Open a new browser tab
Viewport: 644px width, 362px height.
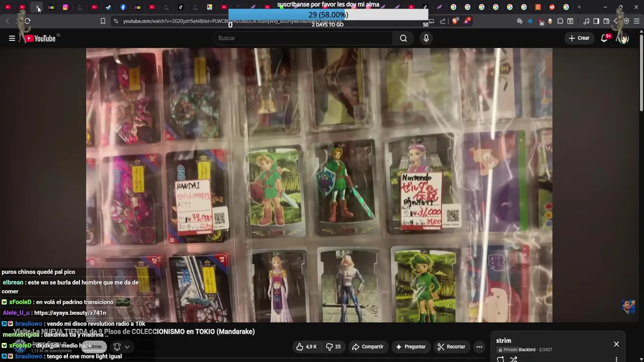coord(579,7)
